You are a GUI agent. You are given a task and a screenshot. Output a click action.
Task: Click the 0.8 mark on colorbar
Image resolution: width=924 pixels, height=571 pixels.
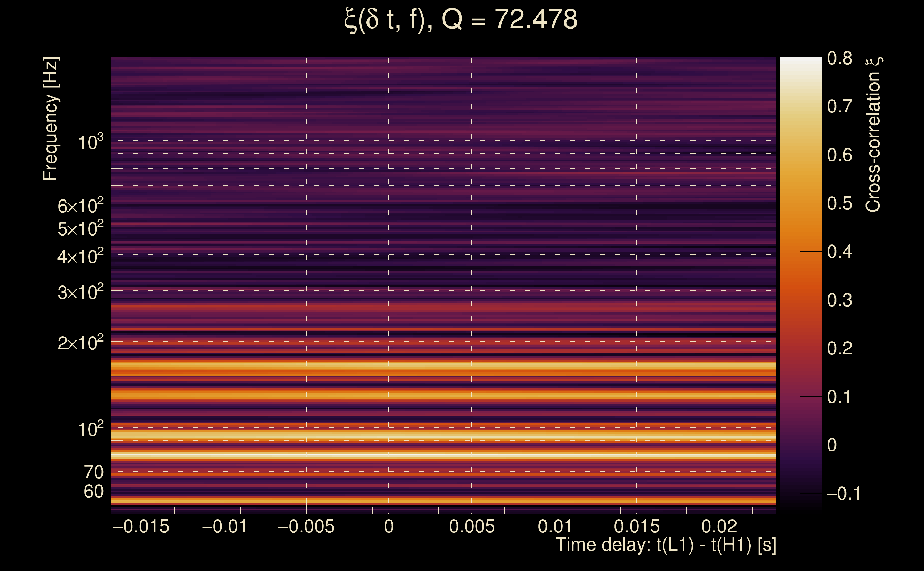pyautogui.click(x=839, y=58)
